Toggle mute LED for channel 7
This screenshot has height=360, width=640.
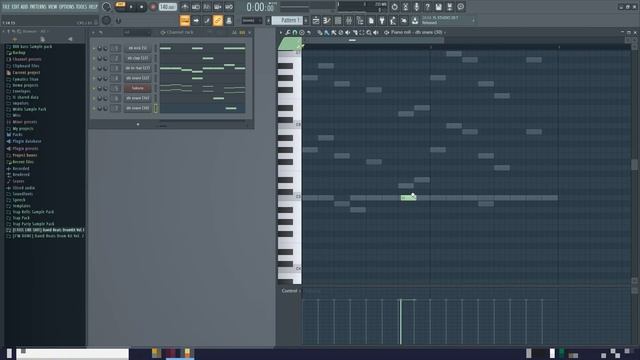point(94,108)
